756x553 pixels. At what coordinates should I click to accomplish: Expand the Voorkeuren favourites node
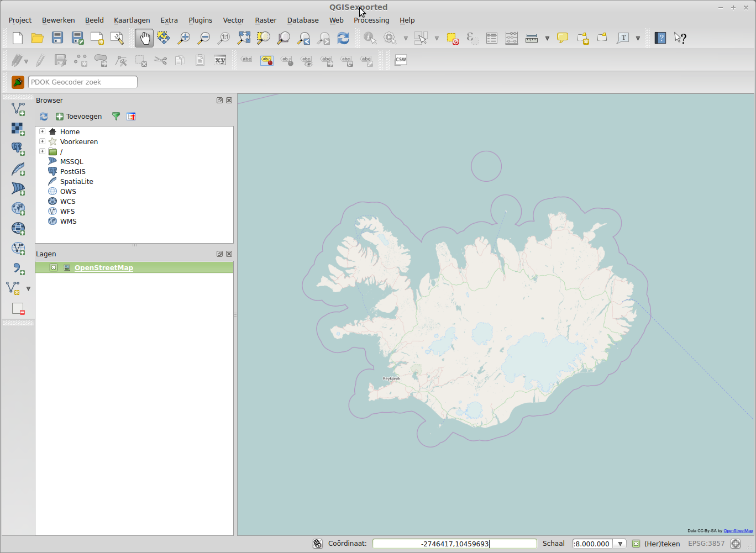(x=42, y=141)
